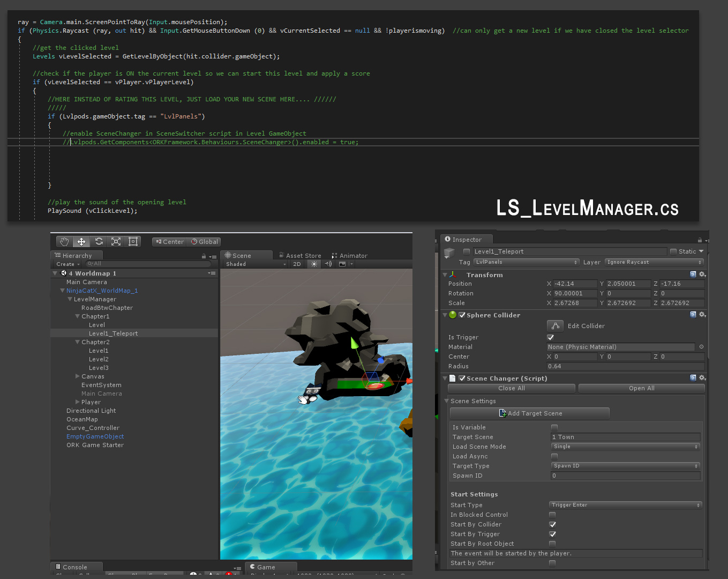This screenshot has height=579, width=728.
Task: Select the Move tool
Action: (81, 242)
